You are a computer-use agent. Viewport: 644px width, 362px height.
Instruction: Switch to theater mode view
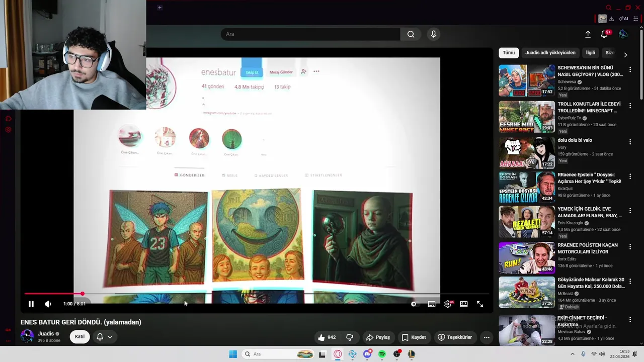[x=464, y=304]
